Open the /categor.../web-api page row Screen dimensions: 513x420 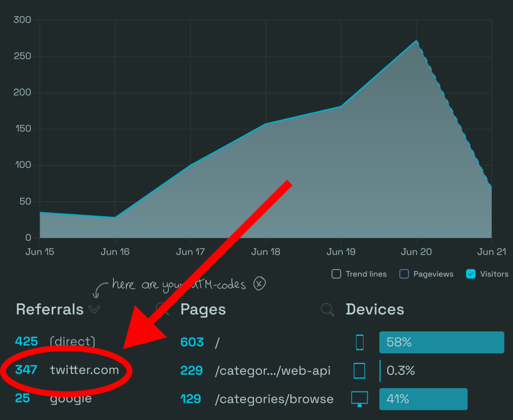255,371
